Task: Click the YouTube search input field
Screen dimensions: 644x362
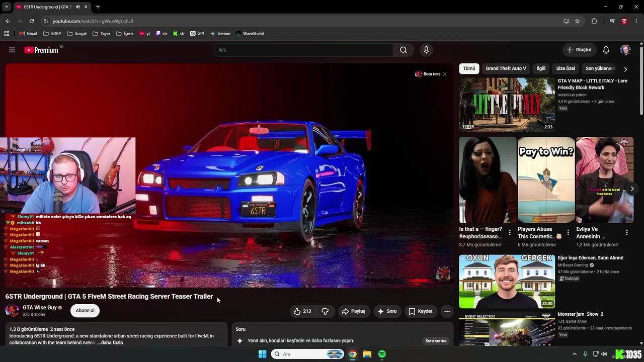Action: point(303,50)
